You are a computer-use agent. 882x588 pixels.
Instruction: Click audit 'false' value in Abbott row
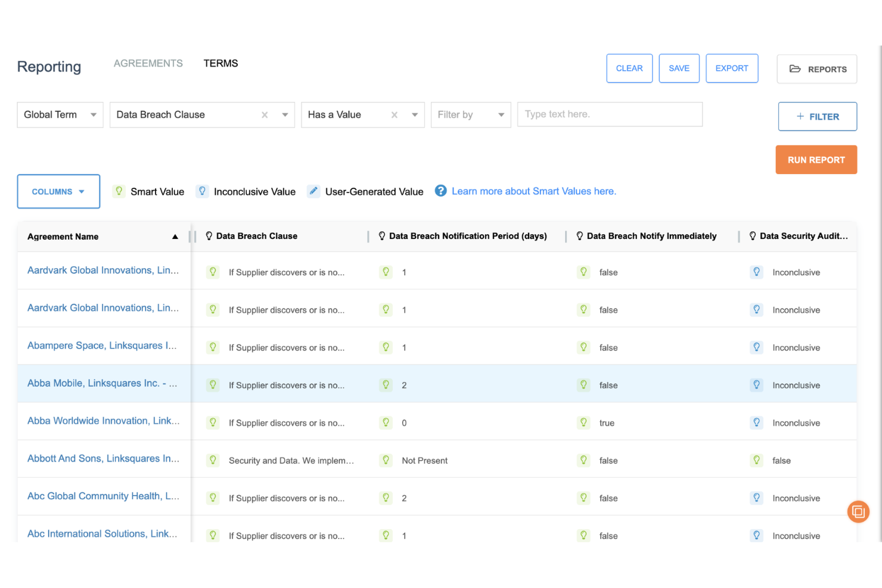coord(781,461)
